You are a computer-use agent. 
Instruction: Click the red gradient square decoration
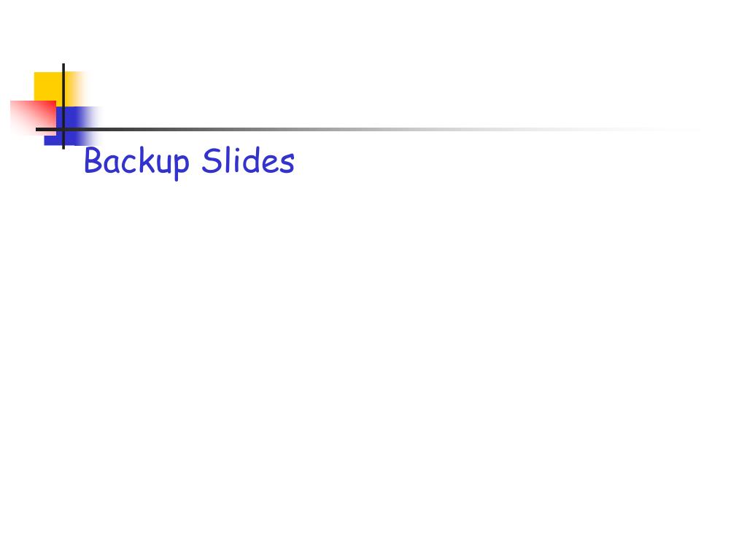point(34,117)
